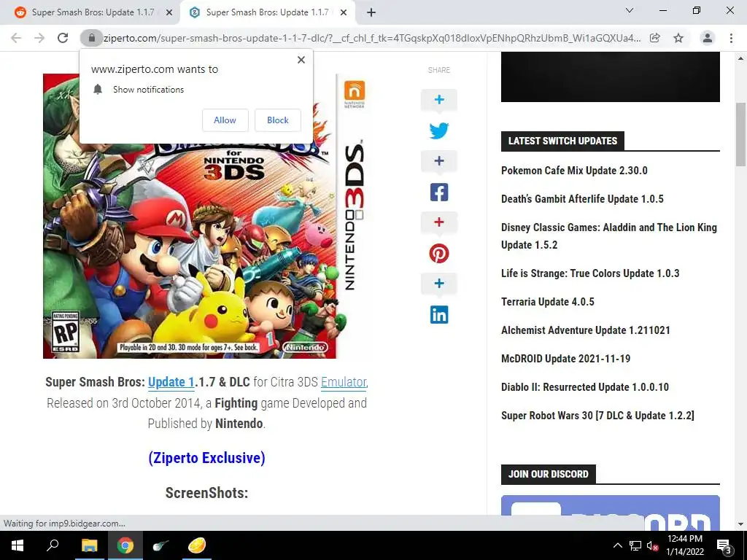Open Life is Strange True Colors Update

[590, 273]
